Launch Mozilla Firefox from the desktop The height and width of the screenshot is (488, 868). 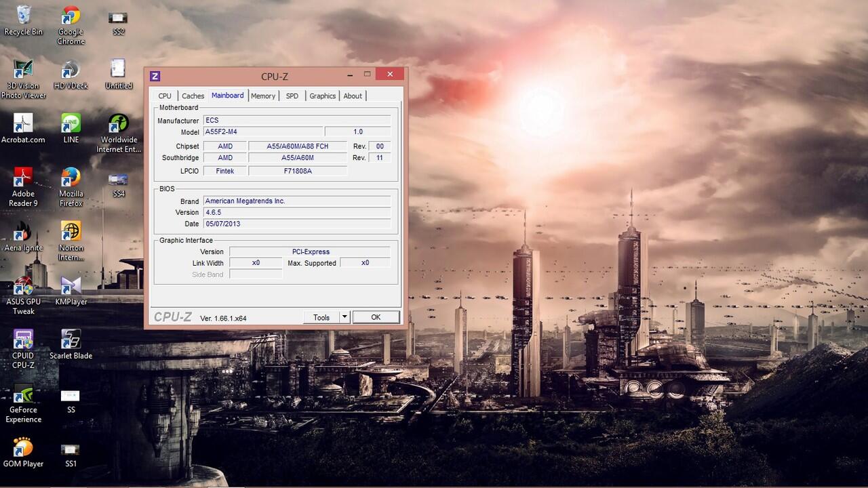click(71, 188)
